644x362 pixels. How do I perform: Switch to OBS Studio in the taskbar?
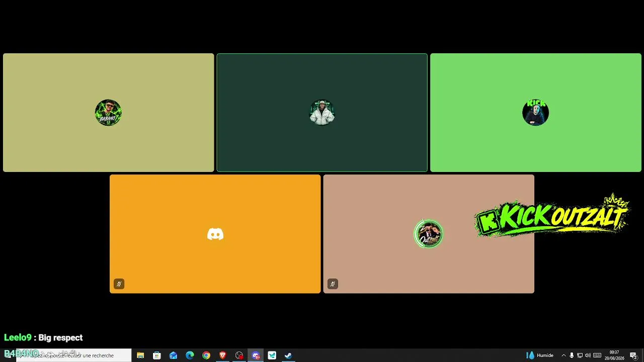pos(239,355)
